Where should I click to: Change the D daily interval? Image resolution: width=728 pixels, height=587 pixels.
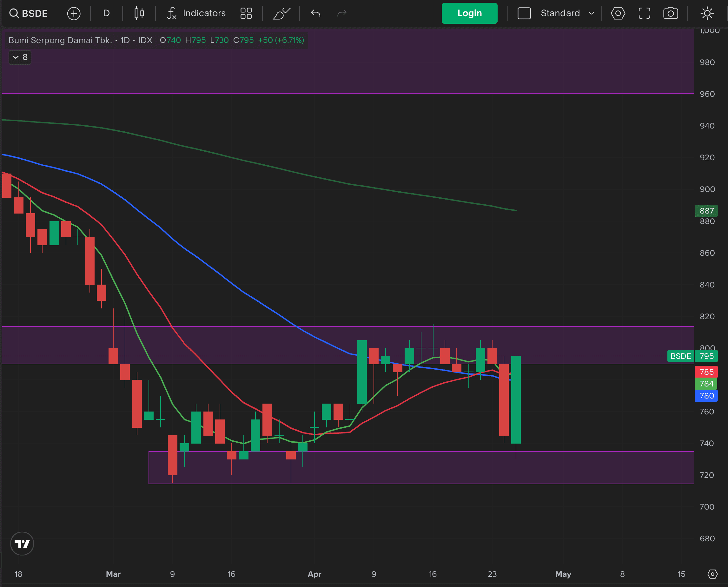click(x=106, y=13)
